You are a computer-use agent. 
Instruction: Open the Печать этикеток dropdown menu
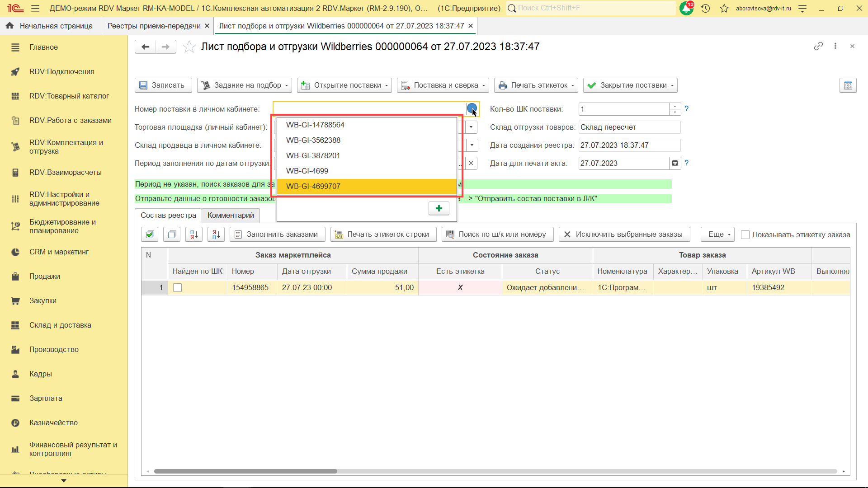coord(536,85)
